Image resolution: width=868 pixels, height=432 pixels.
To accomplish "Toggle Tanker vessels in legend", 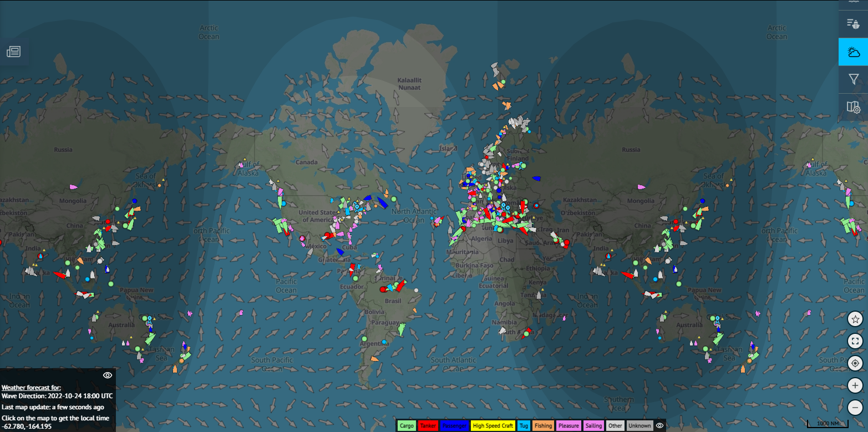I will 428,426.
